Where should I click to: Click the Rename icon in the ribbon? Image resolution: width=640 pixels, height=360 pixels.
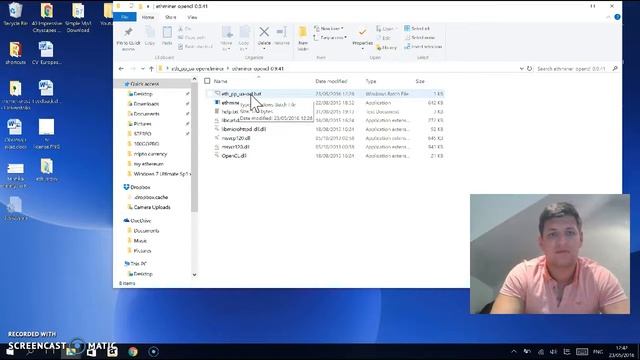[x=282, y=32]
